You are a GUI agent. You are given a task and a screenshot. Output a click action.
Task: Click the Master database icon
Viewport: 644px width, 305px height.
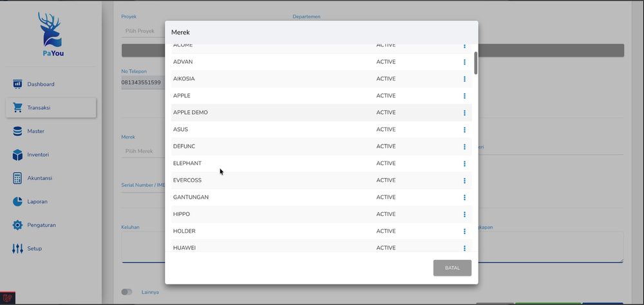17,131
